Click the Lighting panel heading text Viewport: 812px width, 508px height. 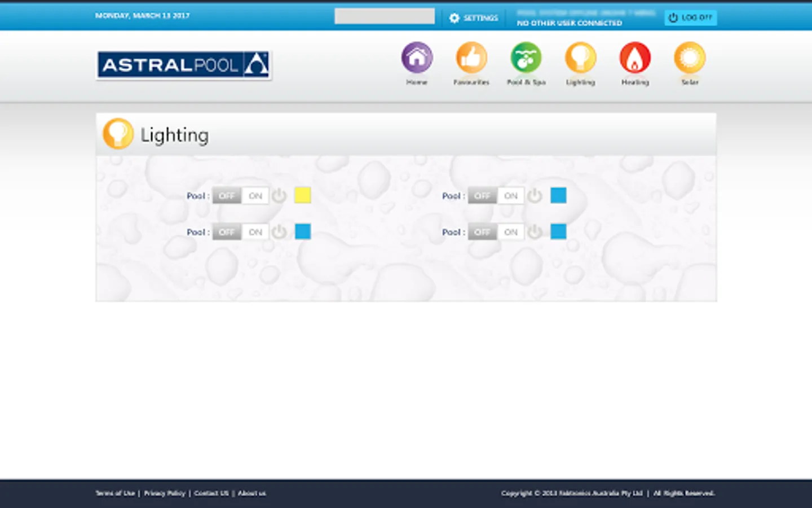point(174,135)
